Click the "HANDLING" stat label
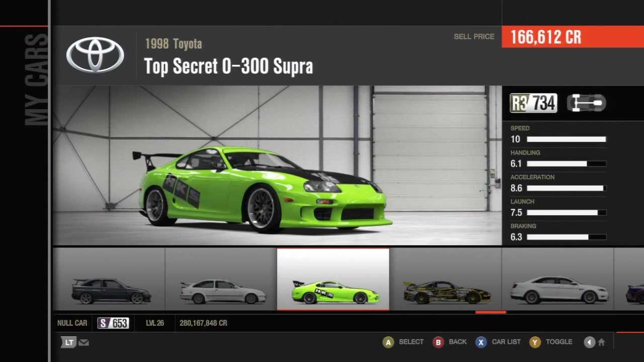 coord(525,153)
